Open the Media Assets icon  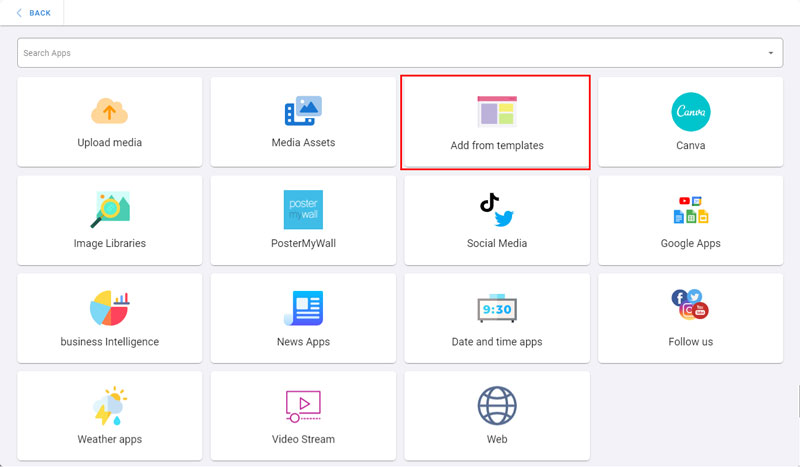303,110
